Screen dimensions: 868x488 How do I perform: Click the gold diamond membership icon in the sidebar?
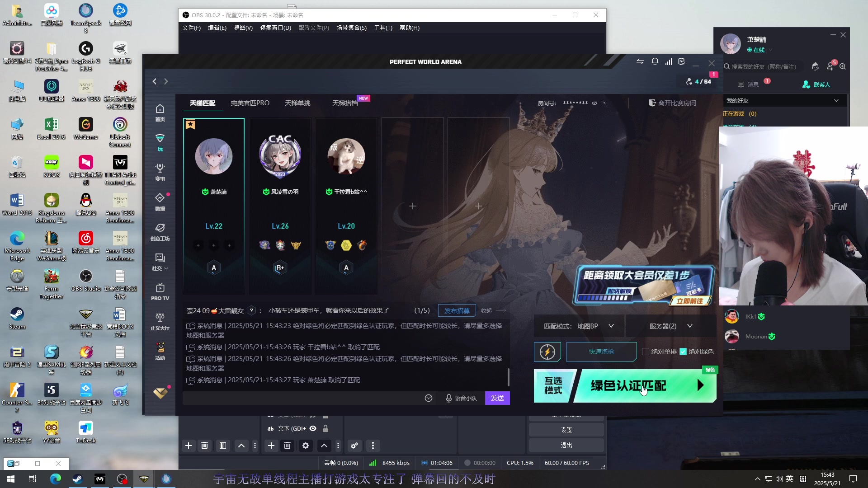(x=160, y=393)
